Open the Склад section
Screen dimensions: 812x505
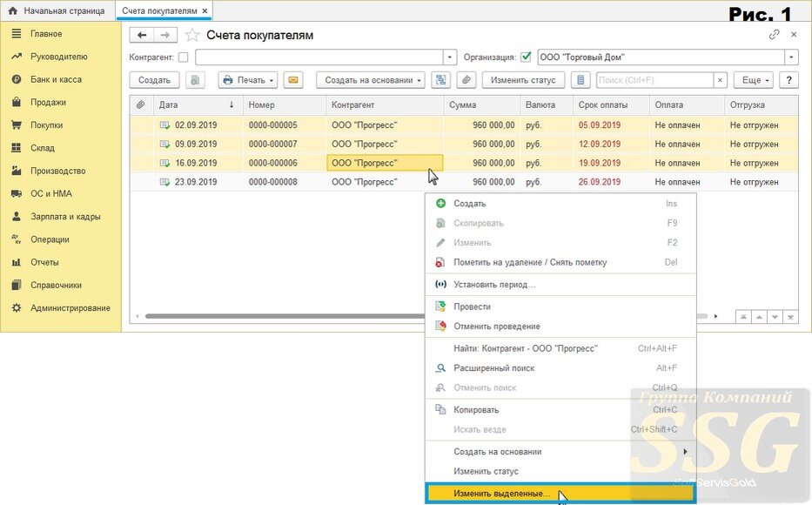(42, 148)
